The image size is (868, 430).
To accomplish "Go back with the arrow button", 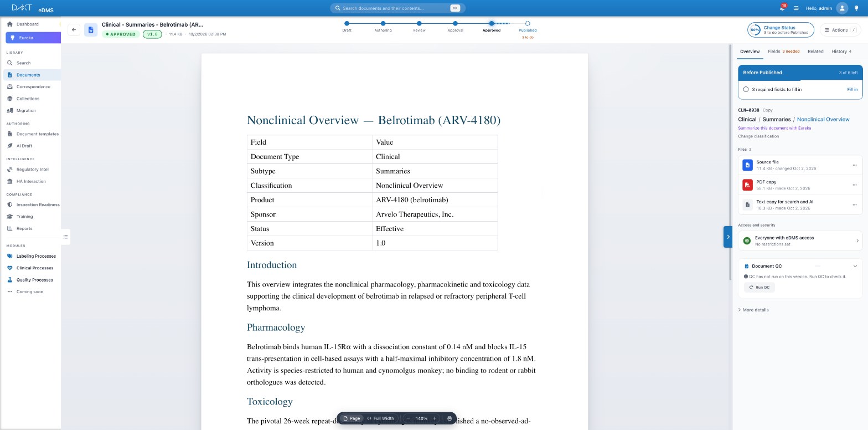I will point(74,30).
